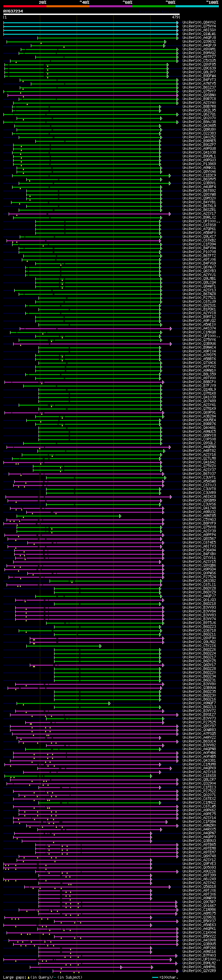
Task: Click label UniRef100_Q6Z701
Action: coord(199,114)
